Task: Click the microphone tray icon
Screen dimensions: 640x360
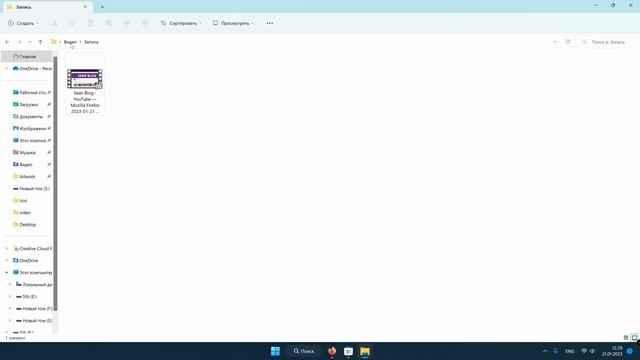Action: coord(556,351)
